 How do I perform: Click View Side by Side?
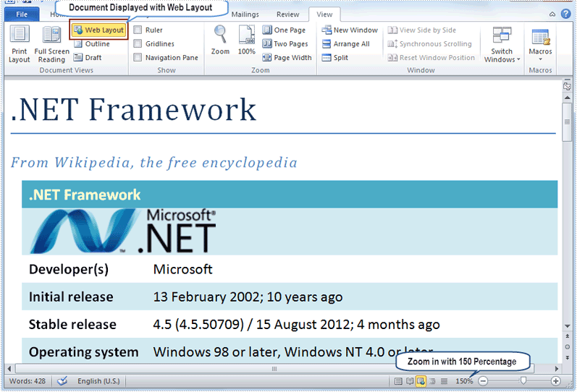pyautogui.click(x=422, y=30)
